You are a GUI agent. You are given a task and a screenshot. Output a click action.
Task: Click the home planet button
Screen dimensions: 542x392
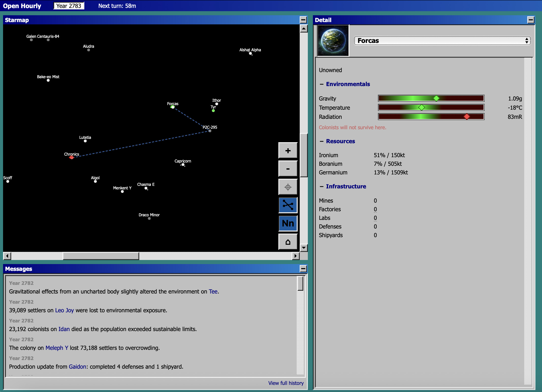[288, 242]
